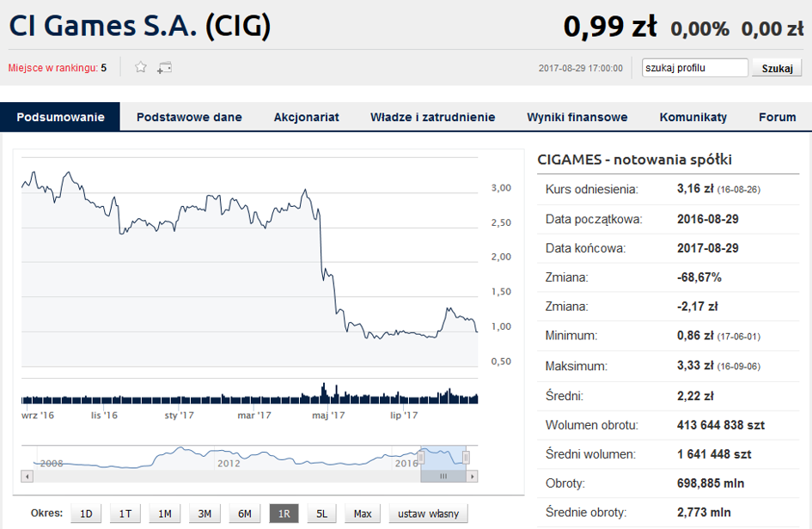Click the navigator scrollbar thumb

click(x=443, y=477)
